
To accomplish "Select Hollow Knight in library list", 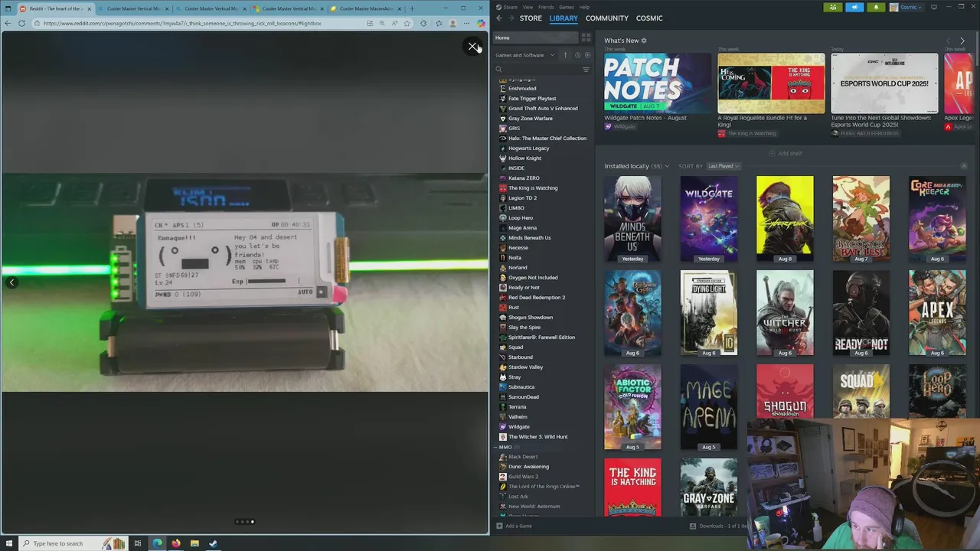I will (524, 158).
